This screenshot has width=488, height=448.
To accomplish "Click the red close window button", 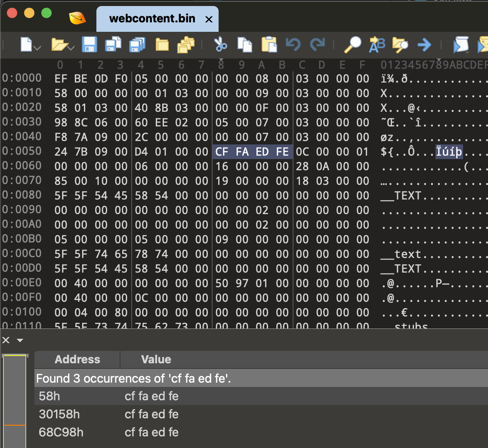I will pyautogui.click(x=12, y=13).
